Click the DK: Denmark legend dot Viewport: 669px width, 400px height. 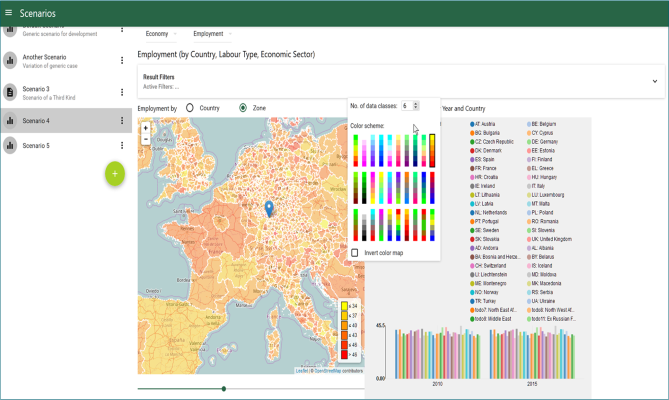pyautogui.click(x=472, y=151)
